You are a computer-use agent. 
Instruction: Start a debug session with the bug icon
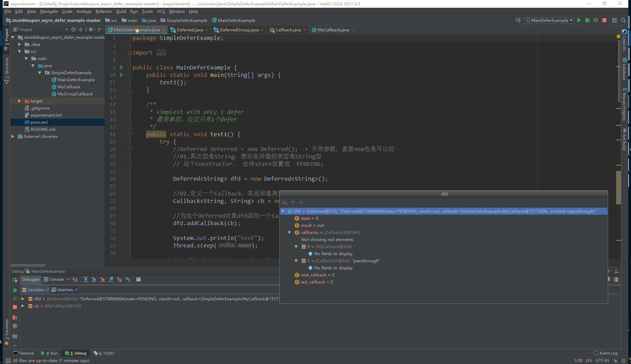587,21
